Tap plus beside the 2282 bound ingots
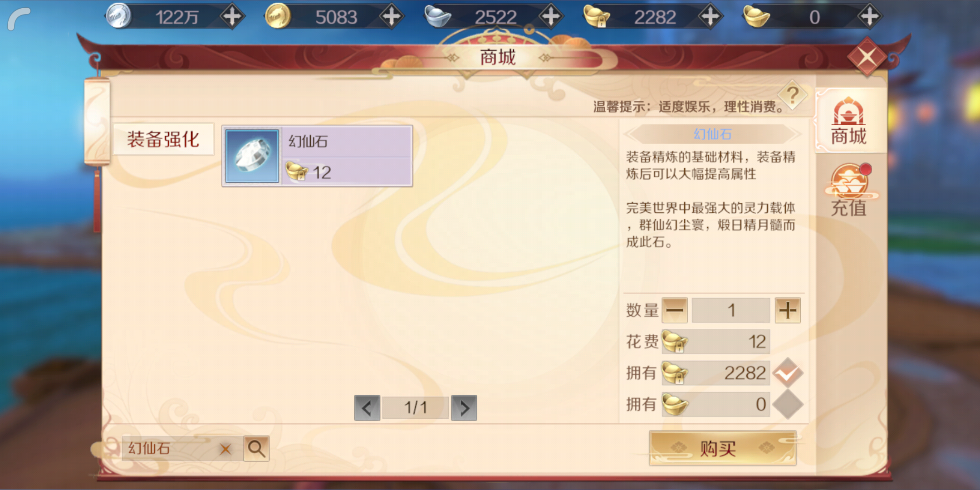Viewport: 980px width, 490px height. tap(710, 17)
